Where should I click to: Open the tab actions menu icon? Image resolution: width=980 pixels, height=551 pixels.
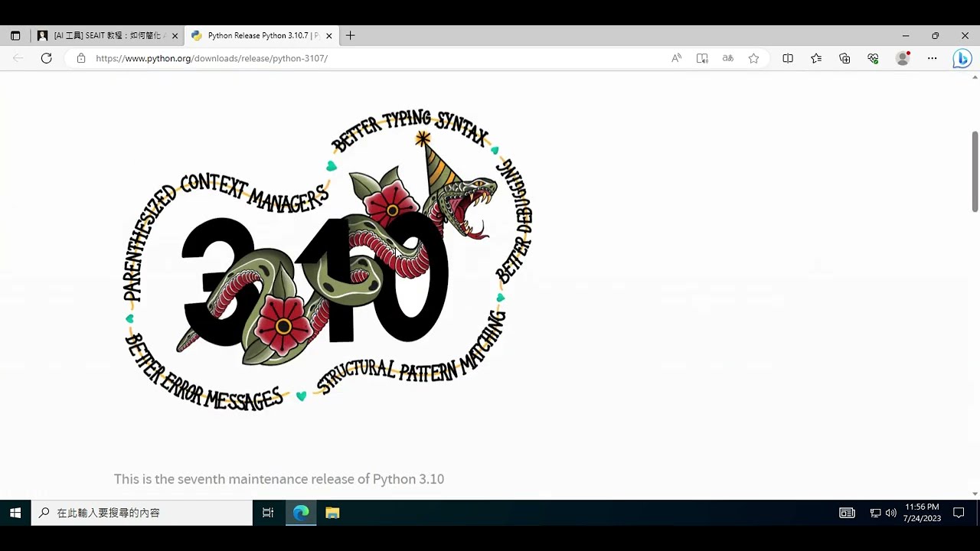(15, 35)
